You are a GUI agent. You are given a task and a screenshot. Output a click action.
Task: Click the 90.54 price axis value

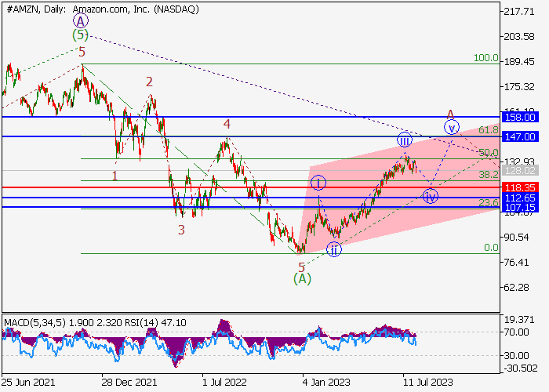[x=516, y=237]
